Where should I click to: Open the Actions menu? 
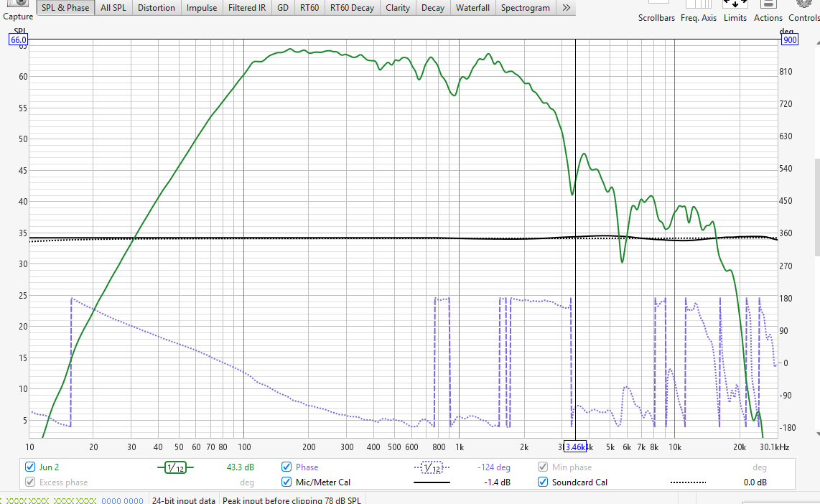tap(768, 11)
